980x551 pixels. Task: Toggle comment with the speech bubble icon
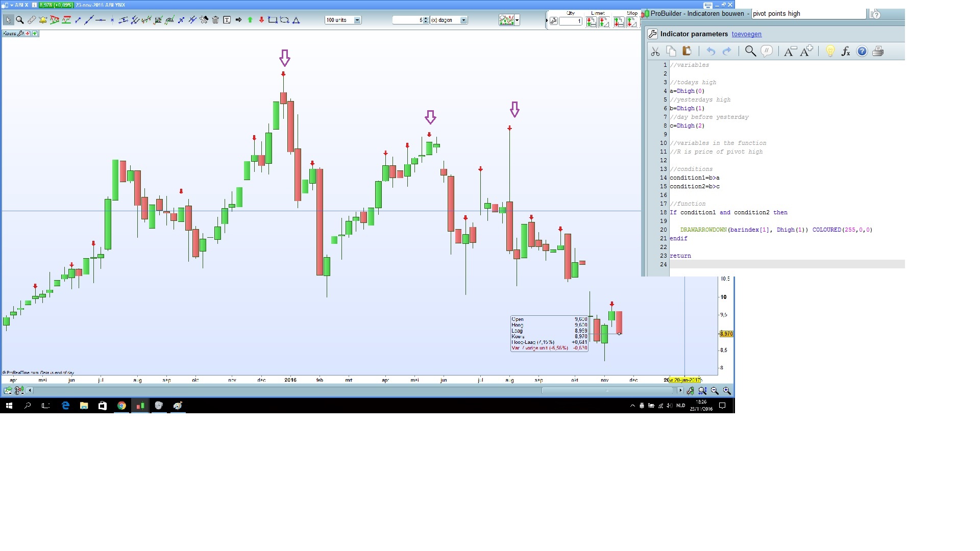coord(766,51)
